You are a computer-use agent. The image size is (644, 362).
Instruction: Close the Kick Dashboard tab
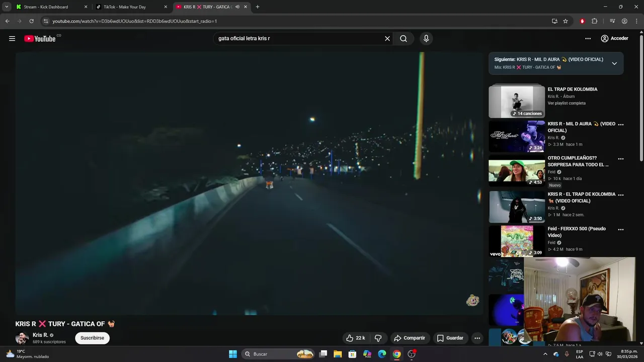tap(86, 7)
